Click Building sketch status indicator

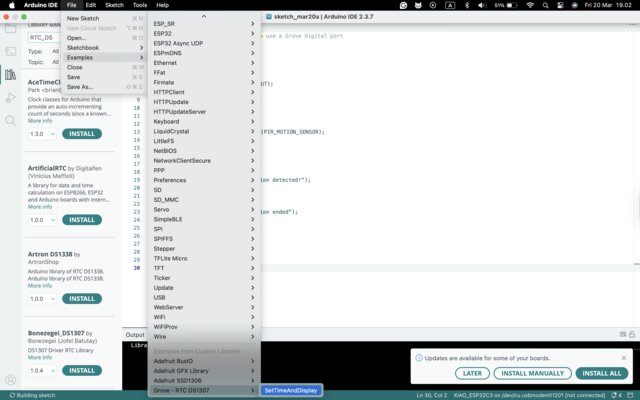pos(32,395)
